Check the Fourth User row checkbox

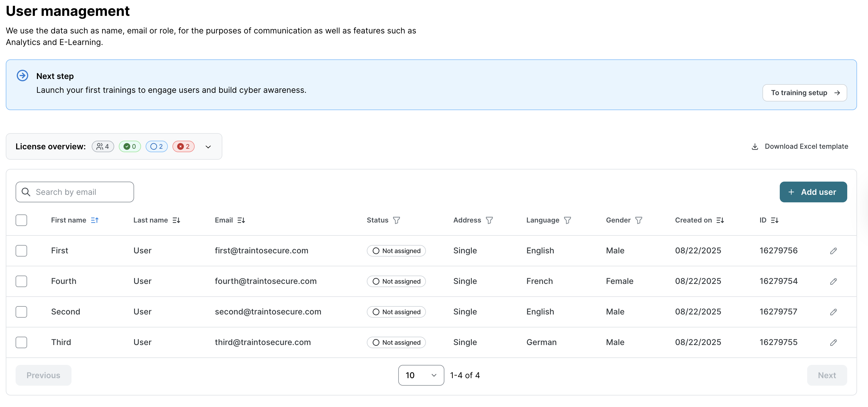[x=21, y=281]
